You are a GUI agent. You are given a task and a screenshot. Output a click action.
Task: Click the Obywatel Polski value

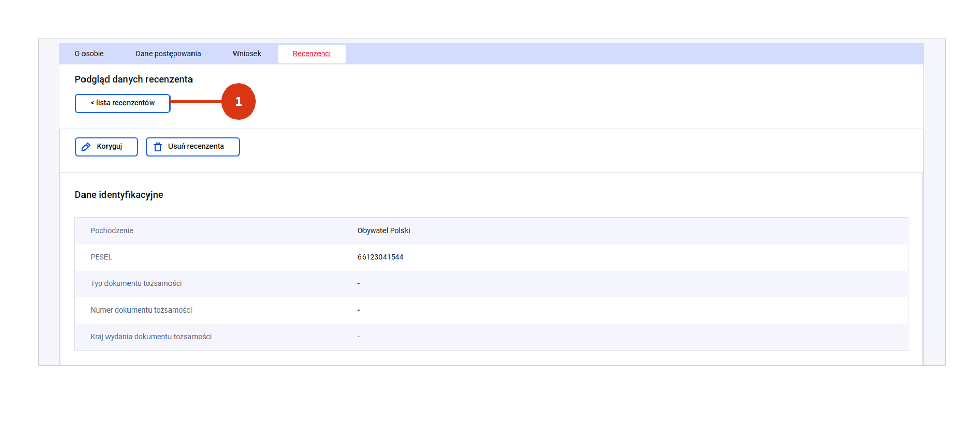tap(384, 231)
